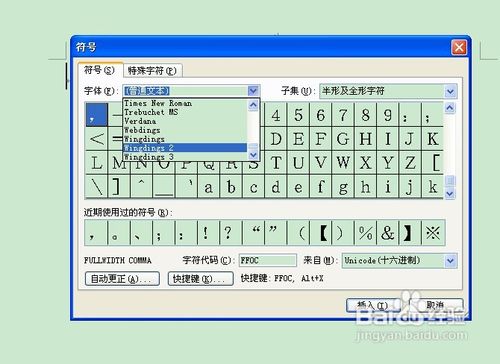Select letter D in symbol grid

[276, 139]
